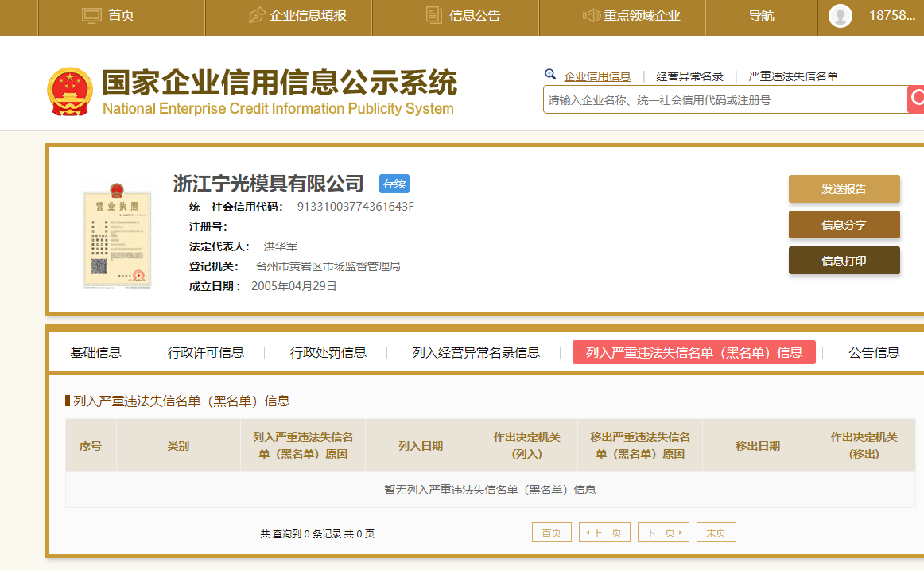Click the site title 国家企业信用信息公示系统

280,82
